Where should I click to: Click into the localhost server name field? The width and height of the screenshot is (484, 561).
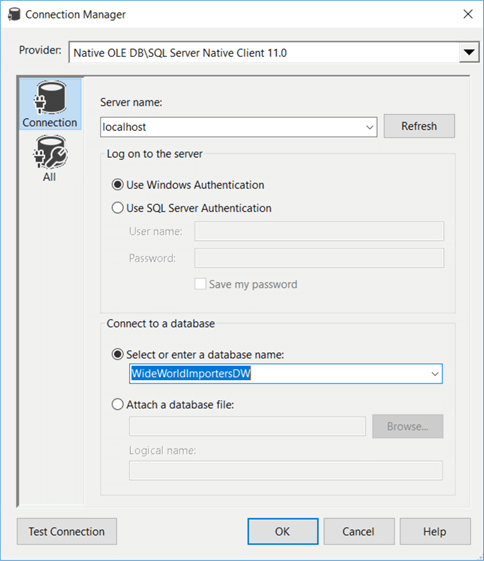[233, 127]
